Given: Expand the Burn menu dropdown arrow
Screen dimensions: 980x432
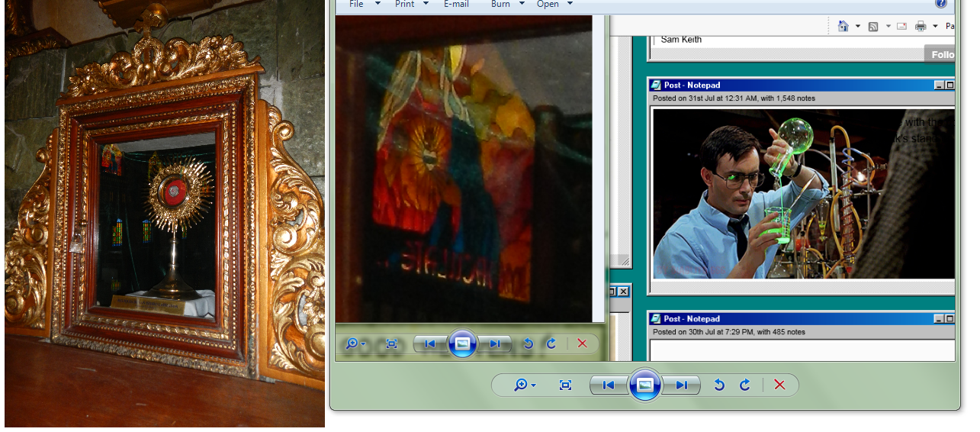Looking at the screenshot, I should [x=522, y=4].
